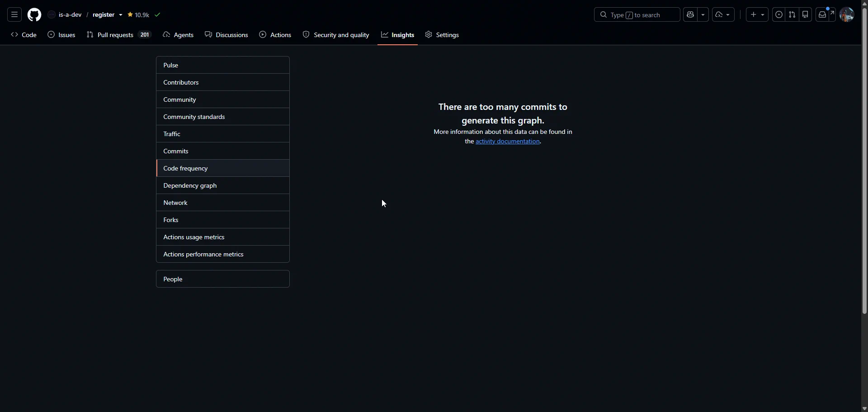Open Actions usage metrics in sidebar
The height and width of the screenshot is (412, 868).
(x=223, y=237)
